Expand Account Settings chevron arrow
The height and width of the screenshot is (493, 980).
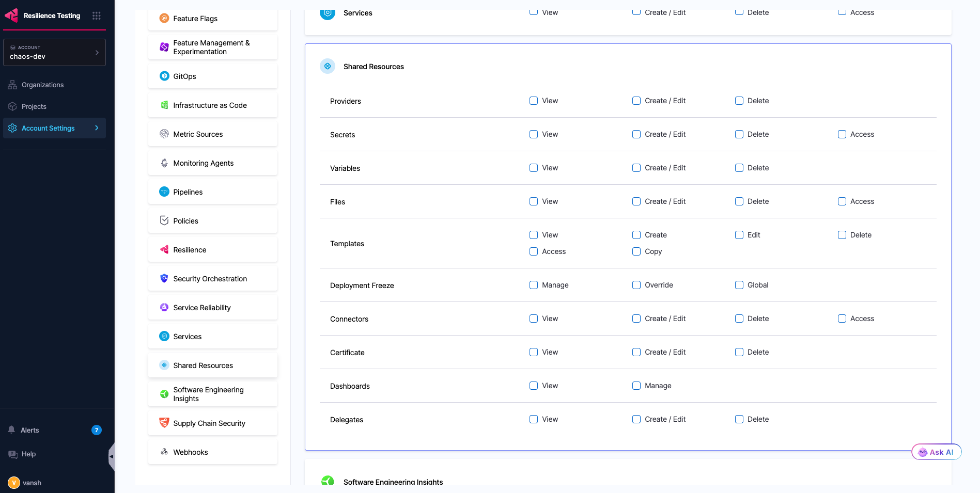97,128
